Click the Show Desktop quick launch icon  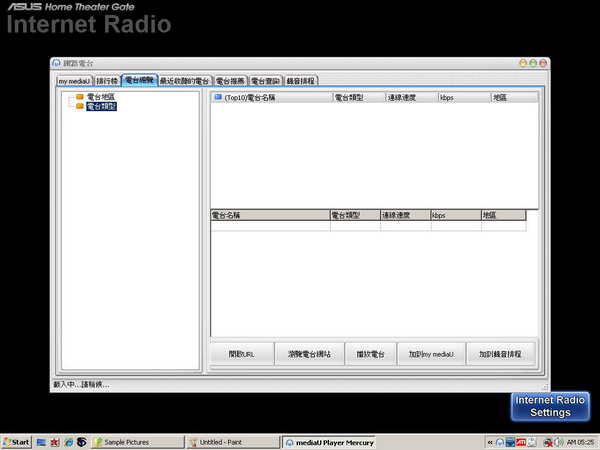[x=41, y=442]
